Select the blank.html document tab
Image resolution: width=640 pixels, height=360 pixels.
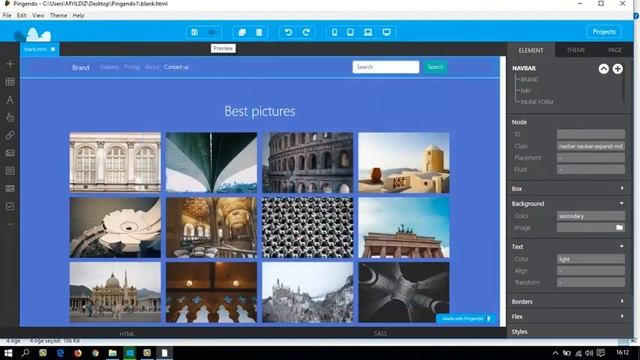36,49
